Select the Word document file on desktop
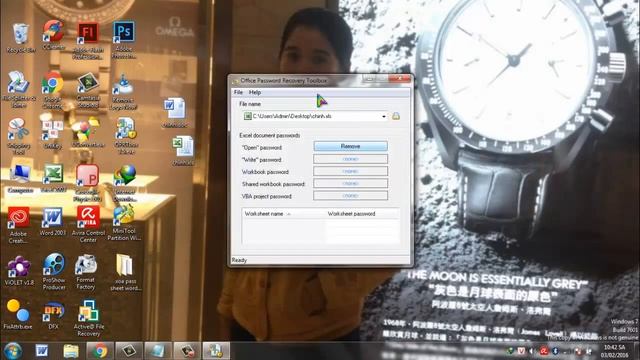Image resolution: width=640 pixels, height=360 pixels. pyautogui.click(x=174, y=113)
